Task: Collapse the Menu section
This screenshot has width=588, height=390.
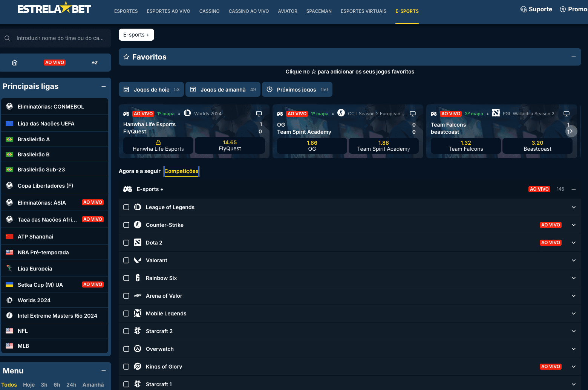Action: (x=104, y=371)
